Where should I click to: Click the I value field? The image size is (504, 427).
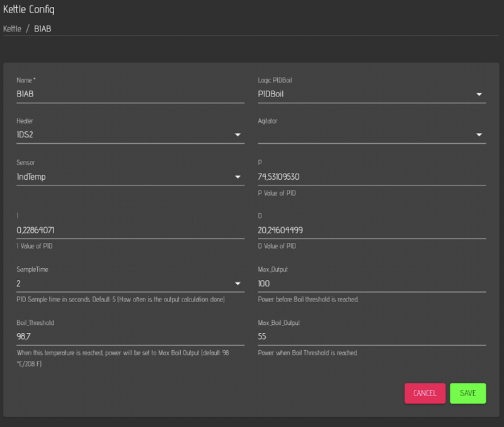click(130, 230)
